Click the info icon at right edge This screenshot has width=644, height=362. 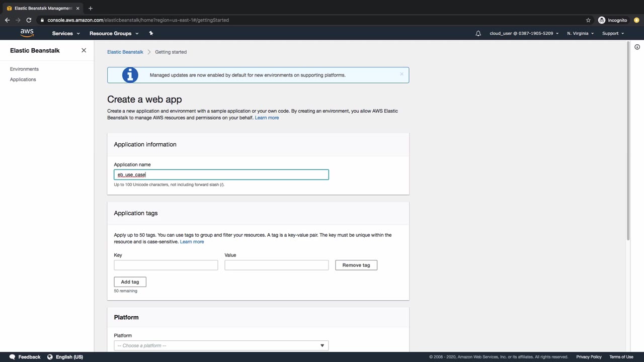pos(637,47)
